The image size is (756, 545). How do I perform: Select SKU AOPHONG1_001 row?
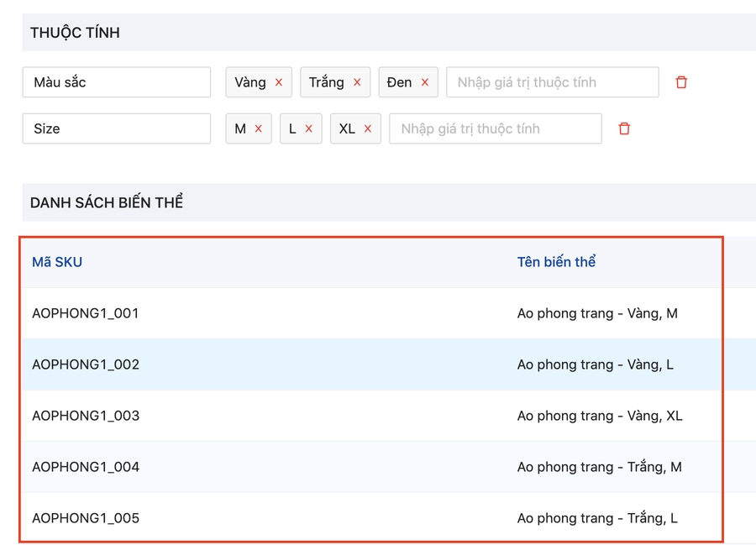pos(86,313)
